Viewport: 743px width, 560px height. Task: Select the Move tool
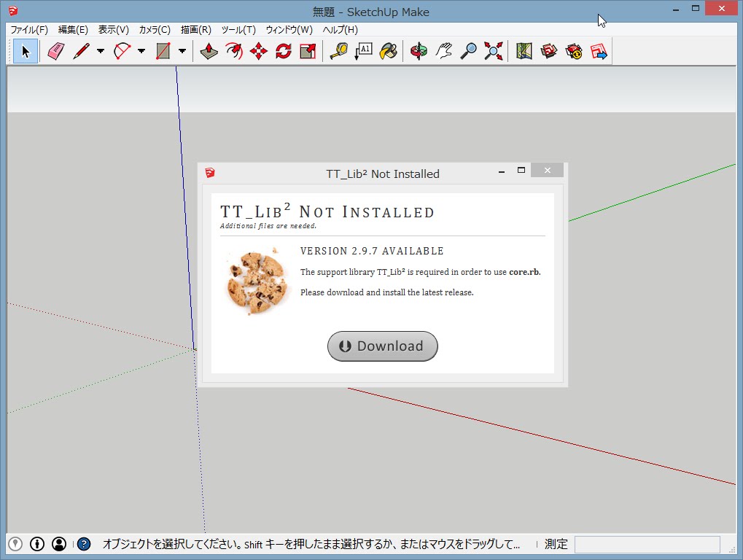pos(259,51)
